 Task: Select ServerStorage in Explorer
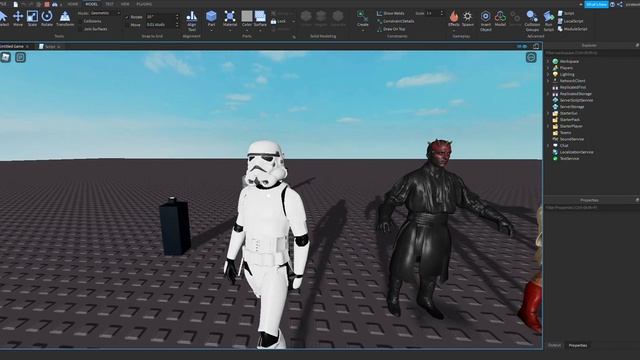[x=572, y=107]
